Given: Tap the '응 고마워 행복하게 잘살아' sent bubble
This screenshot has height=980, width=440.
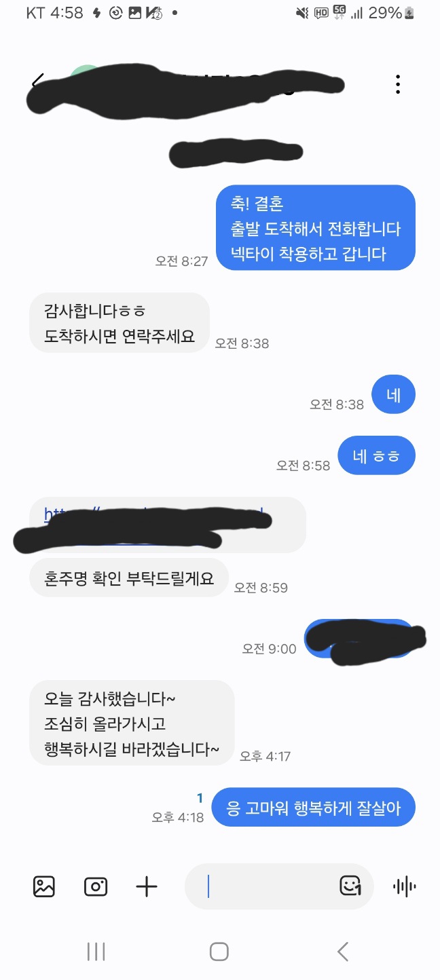Looking at the screenshot, I should (313, 807).
